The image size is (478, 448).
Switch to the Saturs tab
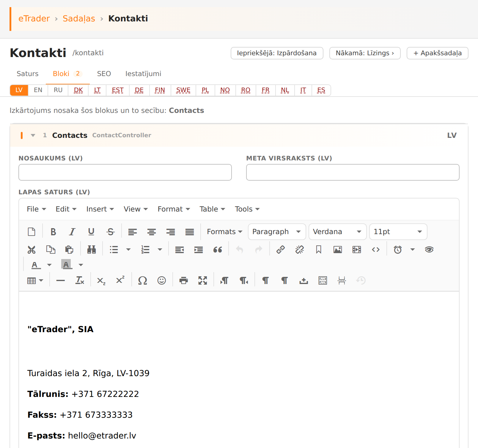[x=28, y=74]
